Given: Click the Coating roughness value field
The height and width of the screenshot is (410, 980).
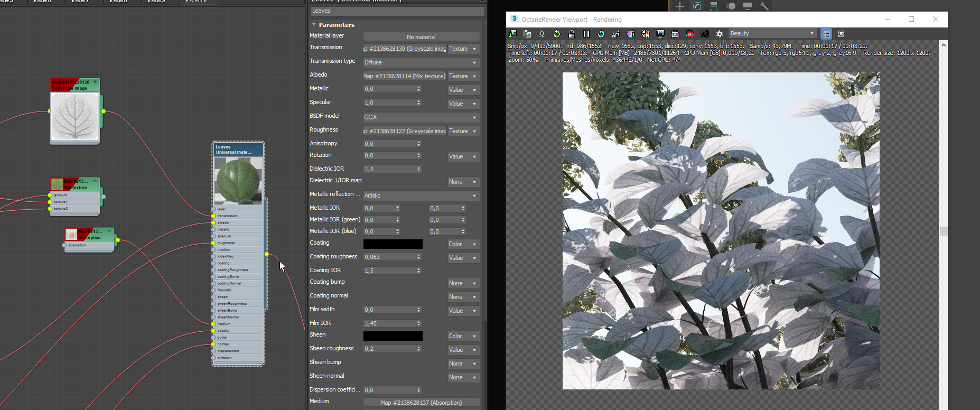Looking at the screenshot, I should pos(389,257).
